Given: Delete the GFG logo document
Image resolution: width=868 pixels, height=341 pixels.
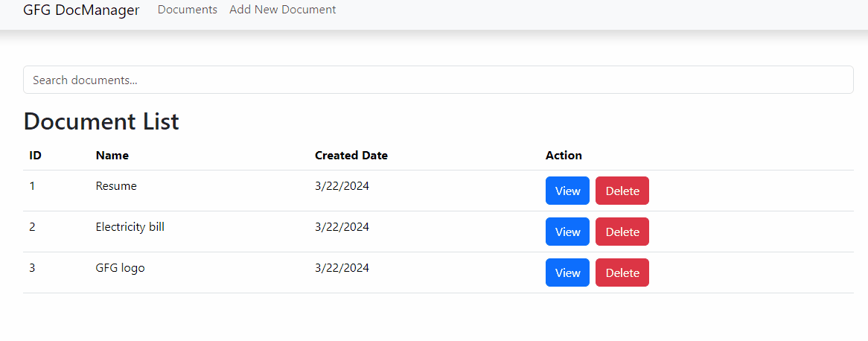Looking at the screenshot, I should 622,273.
